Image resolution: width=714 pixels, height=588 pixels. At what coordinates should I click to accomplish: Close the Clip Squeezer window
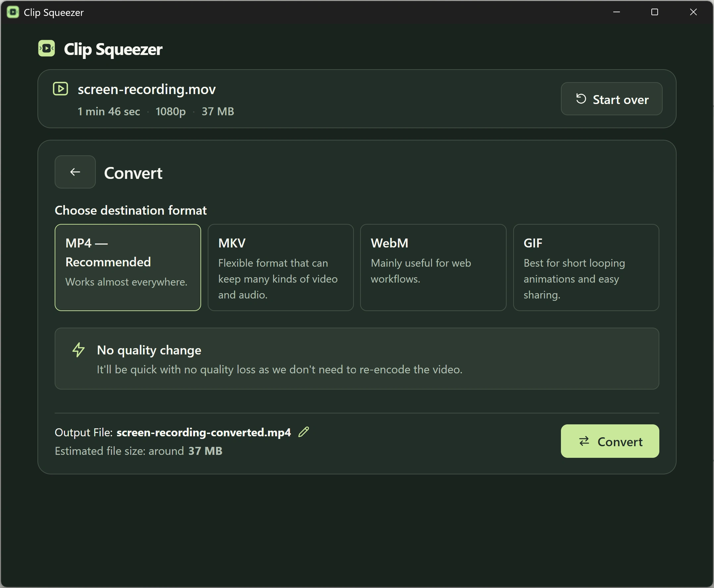[693, 12]
